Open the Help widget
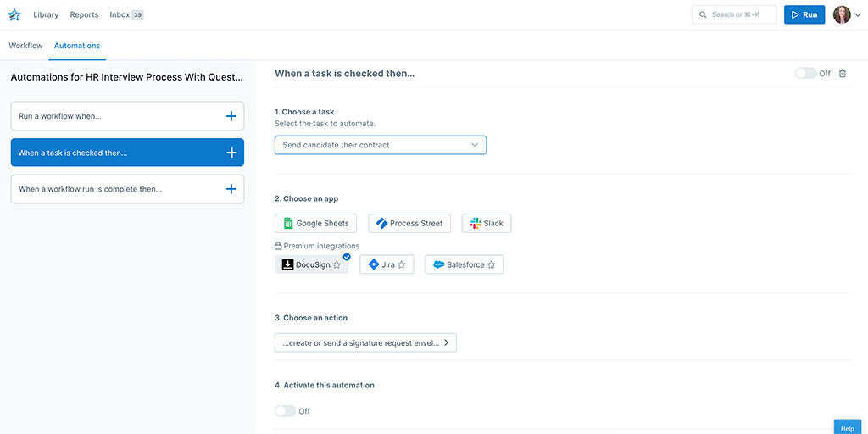Screen dimensions: 868x434 coord(848,427)
